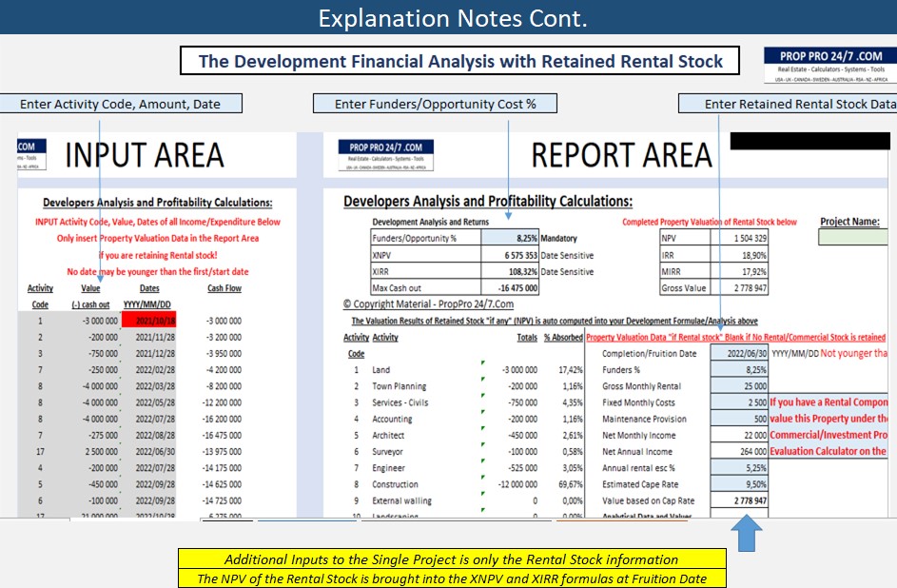The image size is (897, 588).
Task: Select the cash flow value -3 200 000
Action: (224, 338)
